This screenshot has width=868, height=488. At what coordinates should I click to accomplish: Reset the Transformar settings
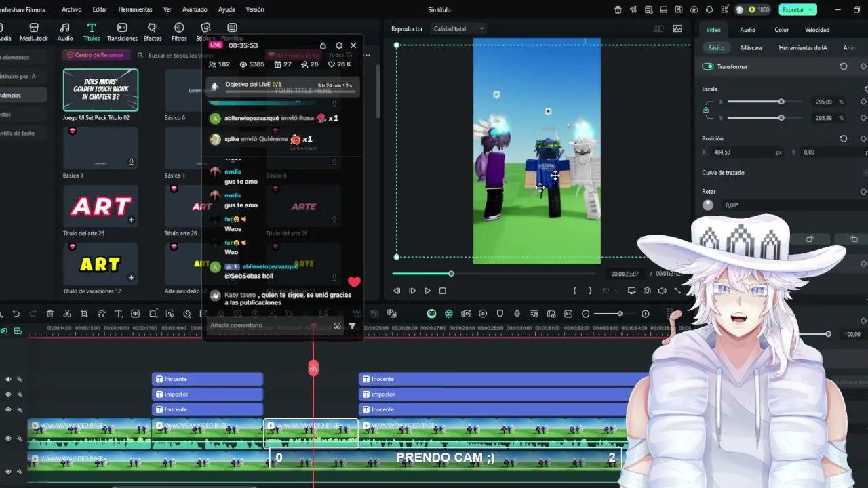[x=844, y=66]
